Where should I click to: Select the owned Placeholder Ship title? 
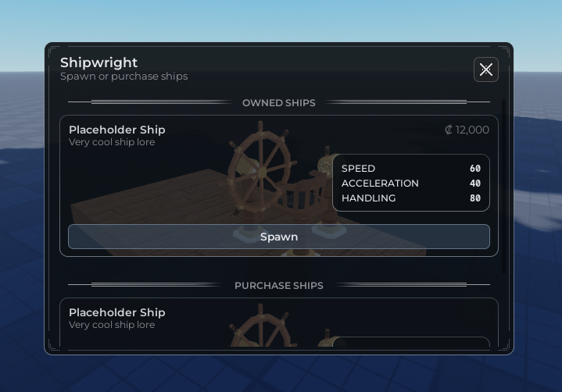(x=117, y=130)
